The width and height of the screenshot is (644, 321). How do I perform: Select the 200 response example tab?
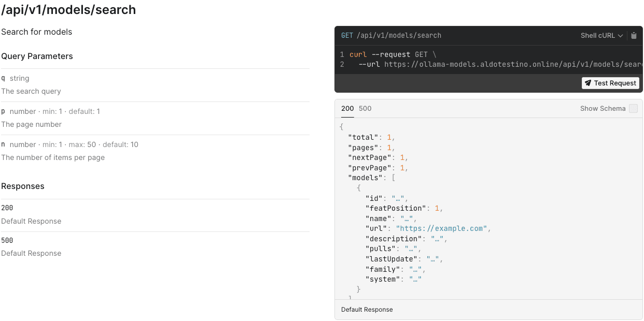(x=347, y=109)
